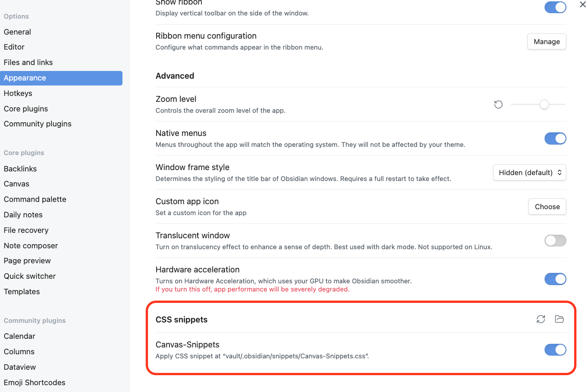Screen dimensions: 586x392
Task: Disable the Show ribbon toggle
Action: tap(555, 8)
